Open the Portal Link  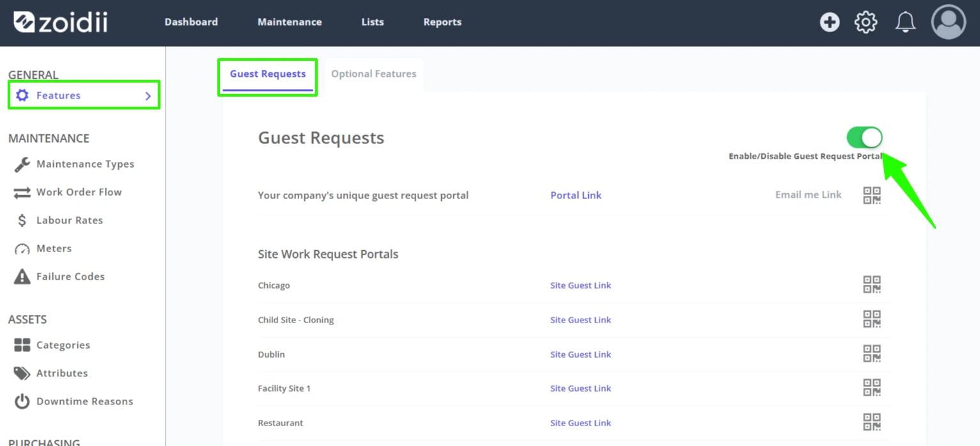pos(576,195)
